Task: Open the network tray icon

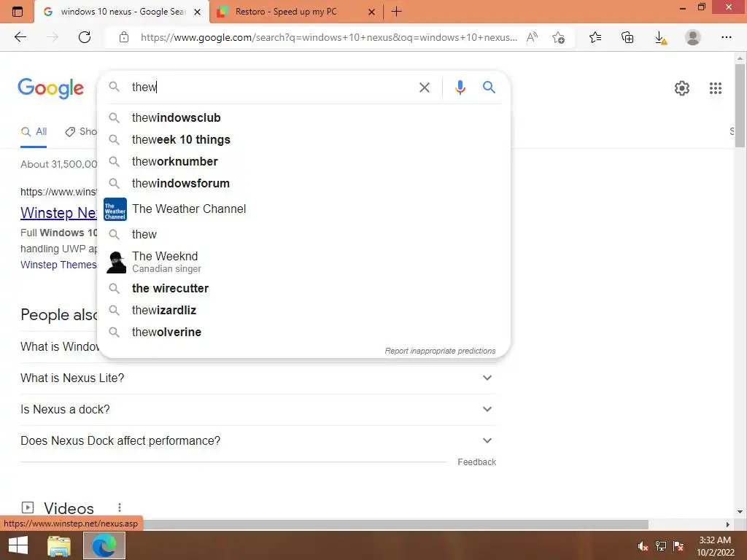Action: click(x=661, y=546)
